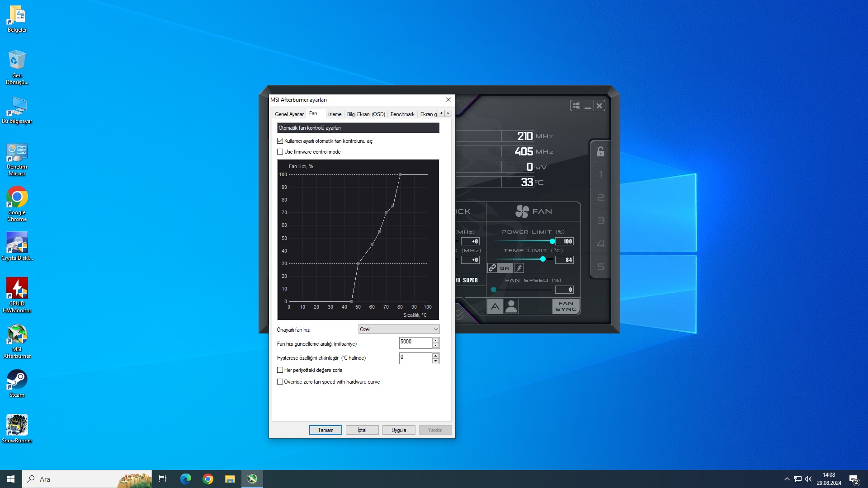Click the fan icon in Afterburner FAN header
The image size is (868, 488).
pyautogui.click(x=522, y=211)
